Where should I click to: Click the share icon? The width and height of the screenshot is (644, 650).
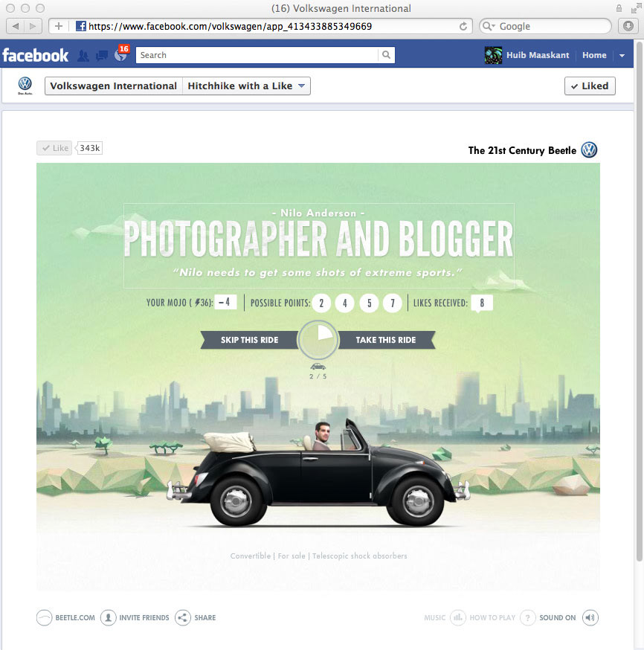click(183, 618)
